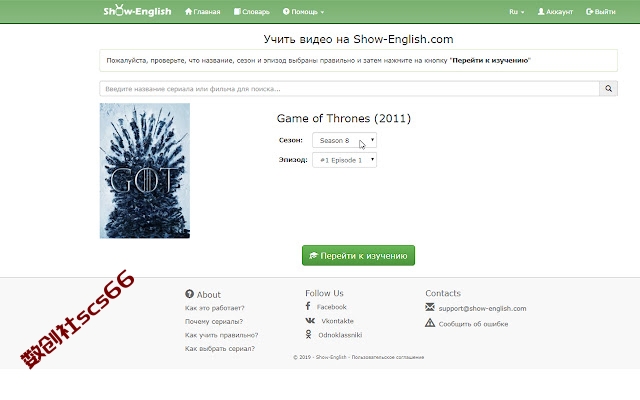
Task: Open the Словарь dictionary page
Action: 251,12
